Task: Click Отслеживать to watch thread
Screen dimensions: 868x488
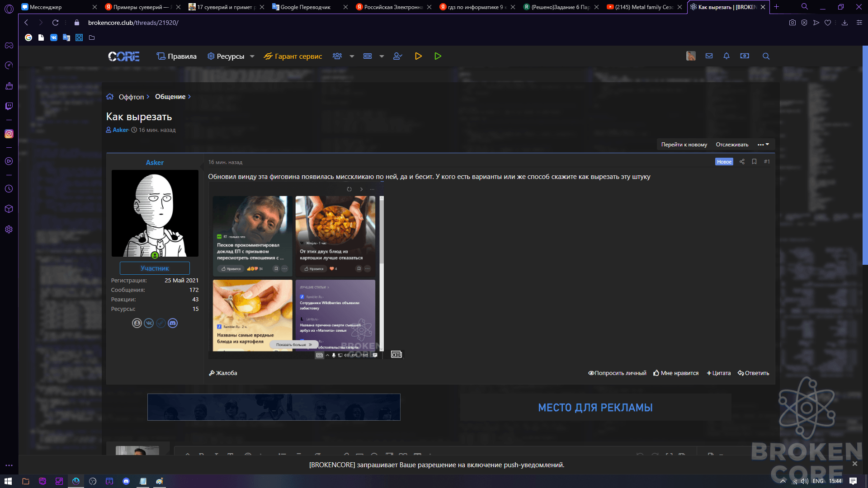Action: (732, 145)
